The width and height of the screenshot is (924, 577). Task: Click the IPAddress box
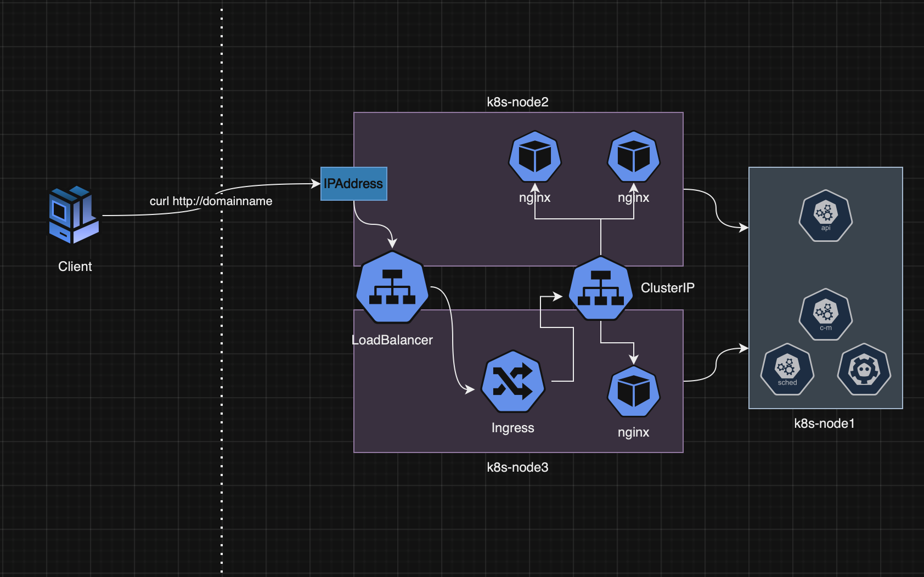coord(354,184)
